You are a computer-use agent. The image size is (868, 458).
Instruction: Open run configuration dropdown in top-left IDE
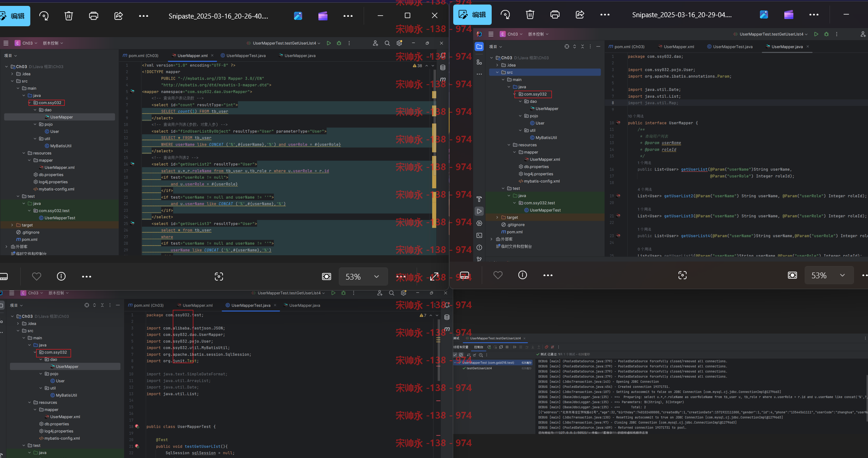(x=284, y=43)
